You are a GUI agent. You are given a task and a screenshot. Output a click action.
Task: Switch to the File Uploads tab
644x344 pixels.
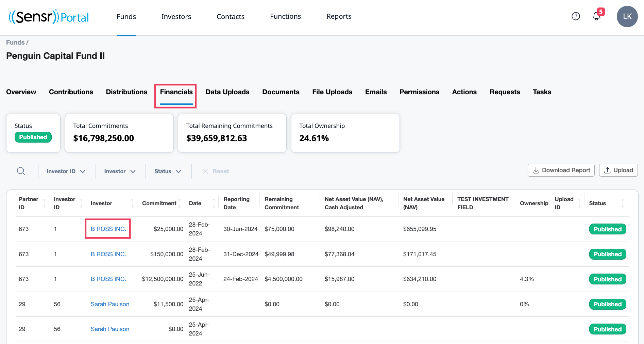332,92
